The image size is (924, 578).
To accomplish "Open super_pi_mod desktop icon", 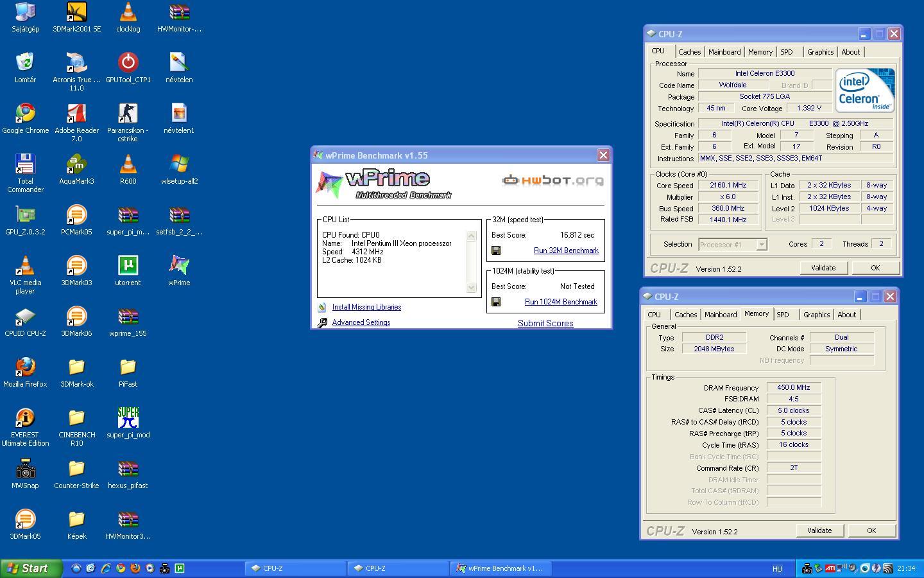I will 128,418.
